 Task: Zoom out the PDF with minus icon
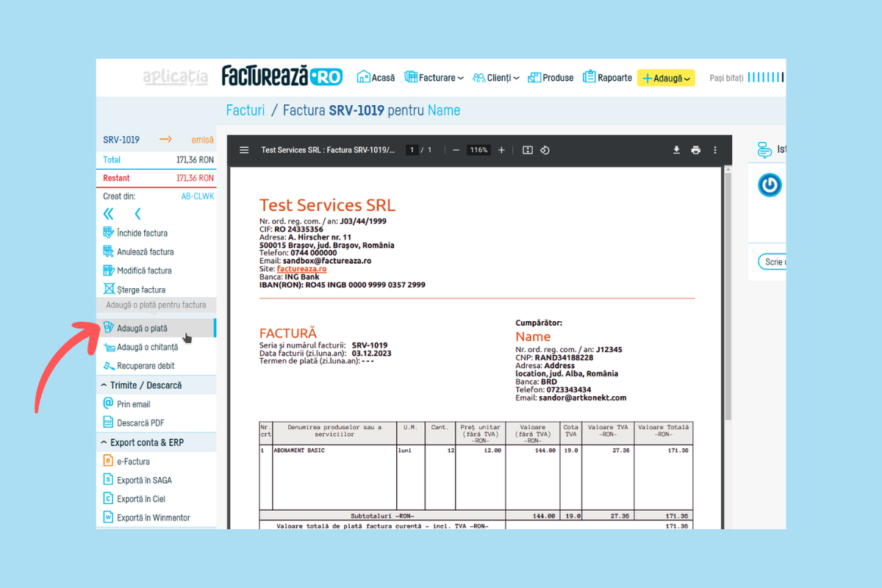456,150
